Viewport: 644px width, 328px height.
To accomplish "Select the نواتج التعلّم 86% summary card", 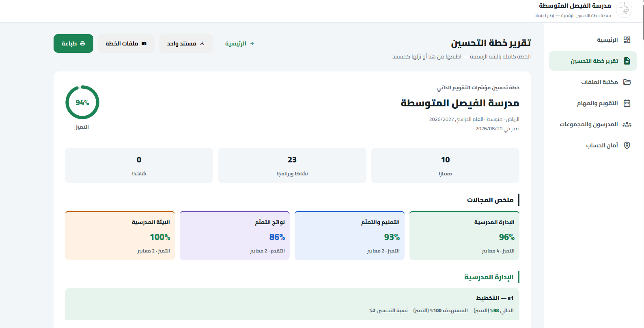I will tap(235, 235).
